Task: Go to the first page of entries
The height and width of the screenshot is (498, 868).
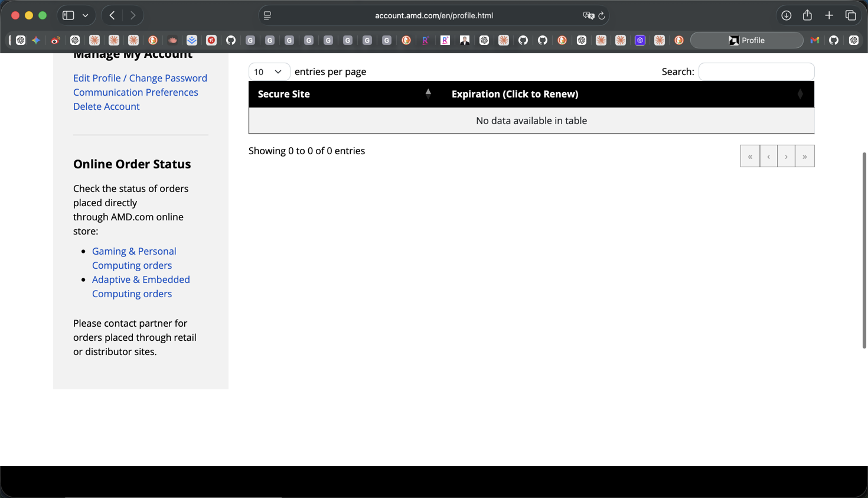Action: pos(750,156)
